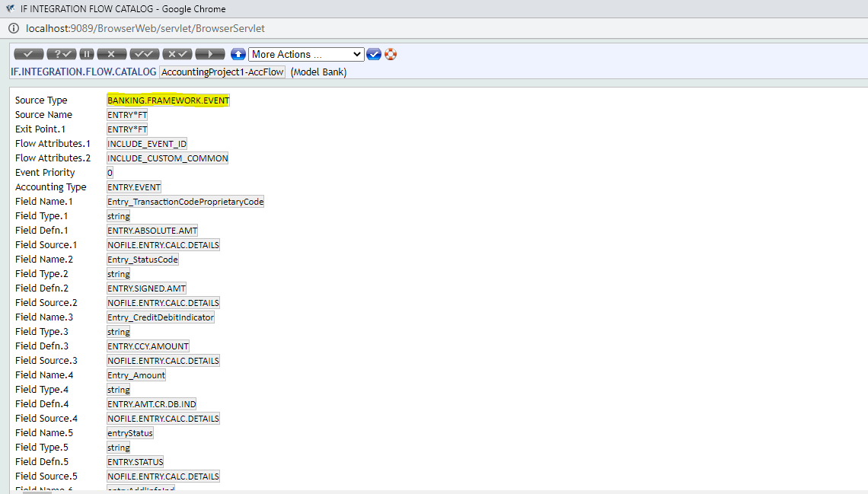The image size is (868, 494).
Task: Click the blue checkmark go icon
Action: pyautogui.click(x=374, y=54)
